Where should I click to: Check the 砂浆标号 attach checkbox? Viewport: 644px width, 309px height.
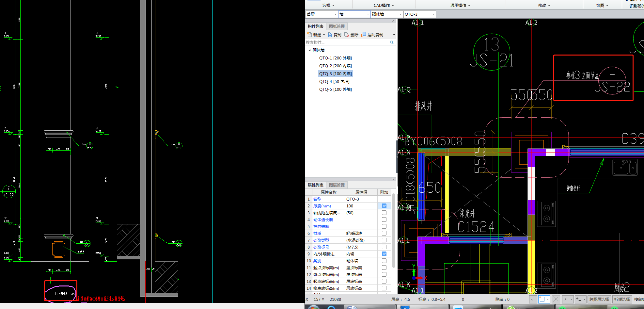(384, 247)
